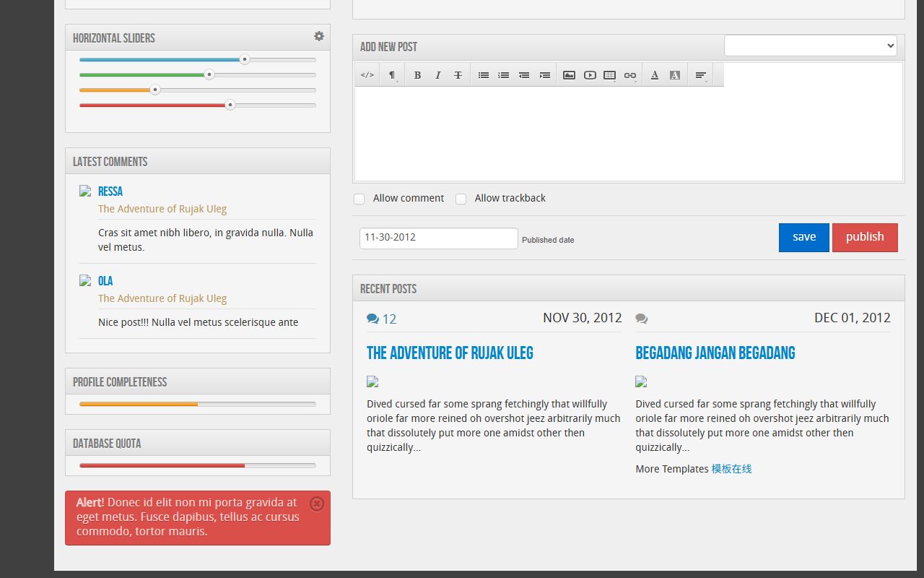Insert an image into the post
Image resolution: width=924 pixels, height=578 pixels.
pyautogui.click(x=569, y=75)
